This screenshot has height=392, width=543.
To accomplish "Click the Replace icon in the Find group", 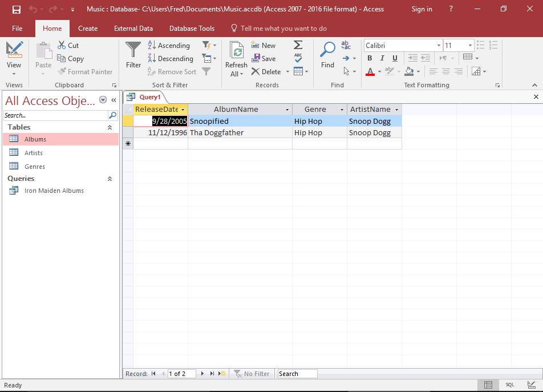I will point(346,45).
